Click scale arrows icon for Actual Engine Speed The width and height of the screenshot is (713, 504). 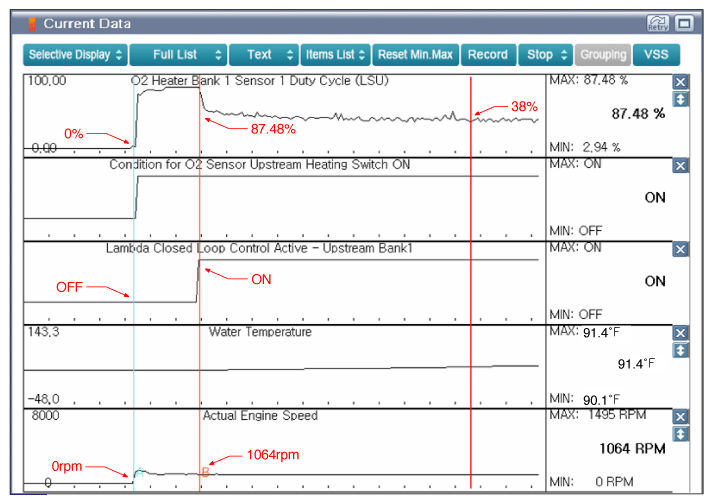[x=681, y=433]
